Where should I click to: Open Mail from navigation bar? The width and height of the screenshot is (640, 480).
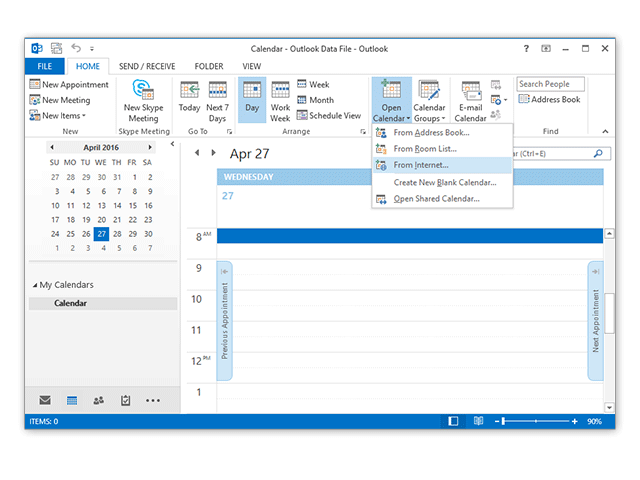tap(45, 400)
